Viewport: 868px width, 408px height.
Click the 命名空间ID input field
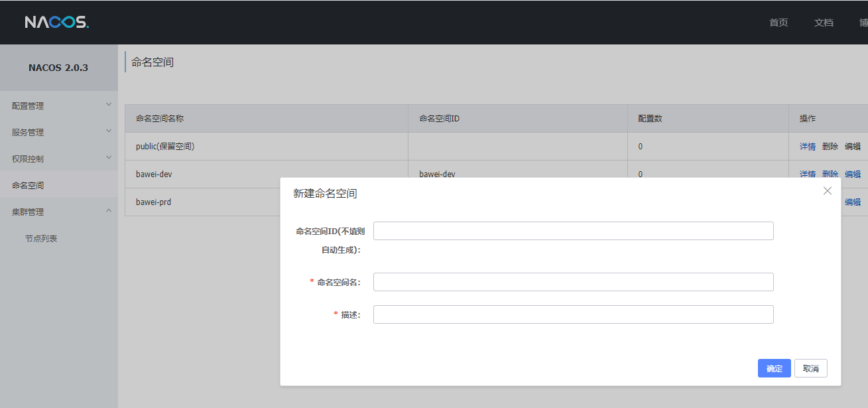point(573,231)
